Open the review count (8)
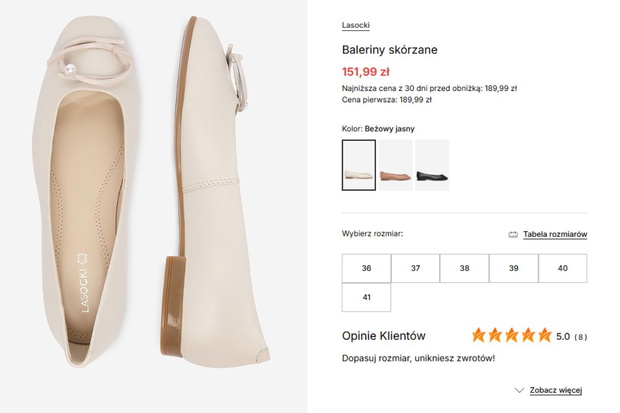This screenshot has height=413, width=620. [580, 337]
